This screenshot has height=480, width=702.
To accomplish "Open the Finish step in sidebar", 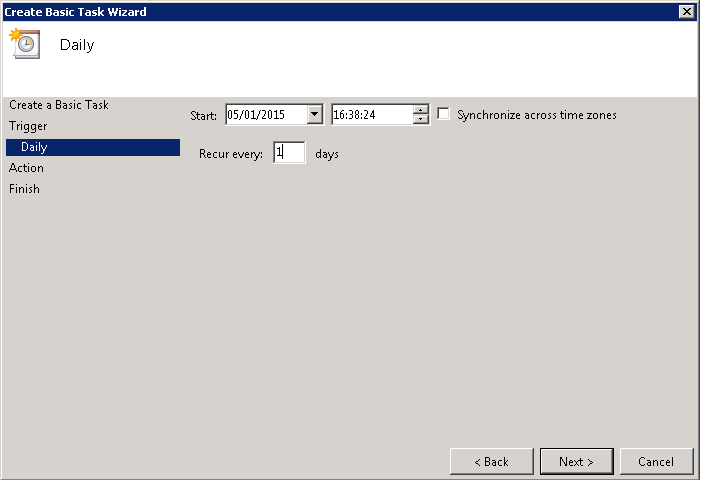I will (25, 189).
